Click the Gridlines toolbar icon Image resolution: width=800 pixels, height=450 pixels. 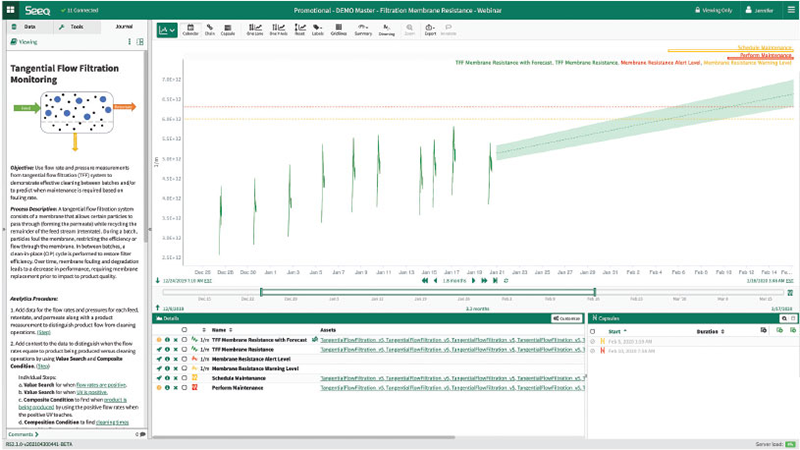pyautogui.click(x=339, y=30)
